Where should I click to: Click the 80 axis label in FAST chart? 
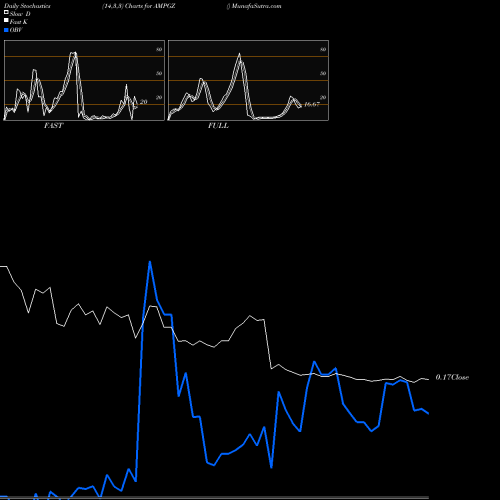click(159, 49)
